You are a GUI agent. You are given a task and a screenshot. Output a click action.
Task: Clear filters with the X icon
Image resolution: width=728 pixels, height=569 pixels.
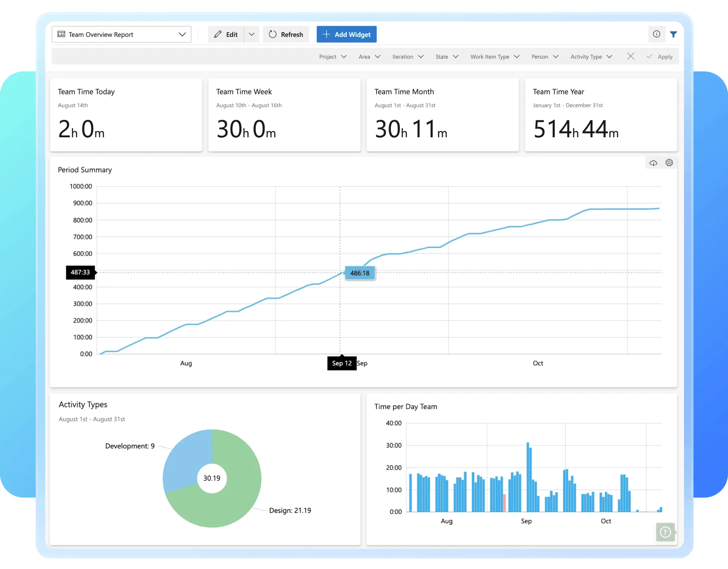(x=630, y=56)
